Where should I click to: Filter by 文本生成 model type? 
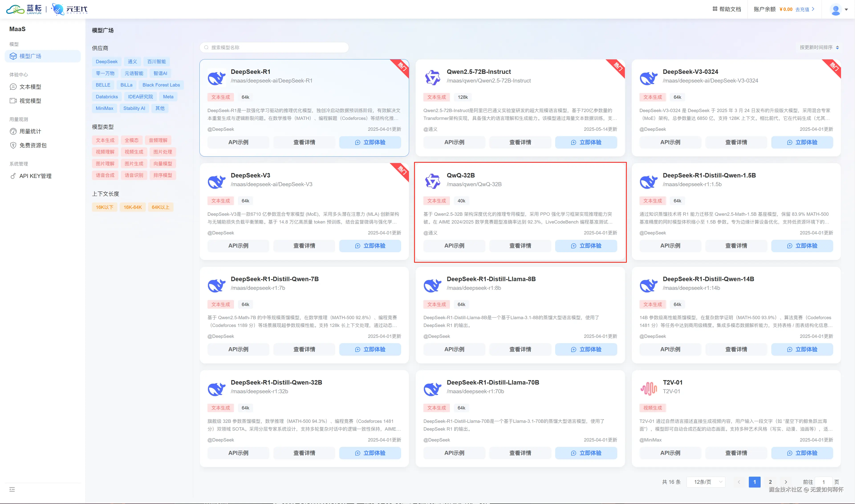[x=105, y=140]
